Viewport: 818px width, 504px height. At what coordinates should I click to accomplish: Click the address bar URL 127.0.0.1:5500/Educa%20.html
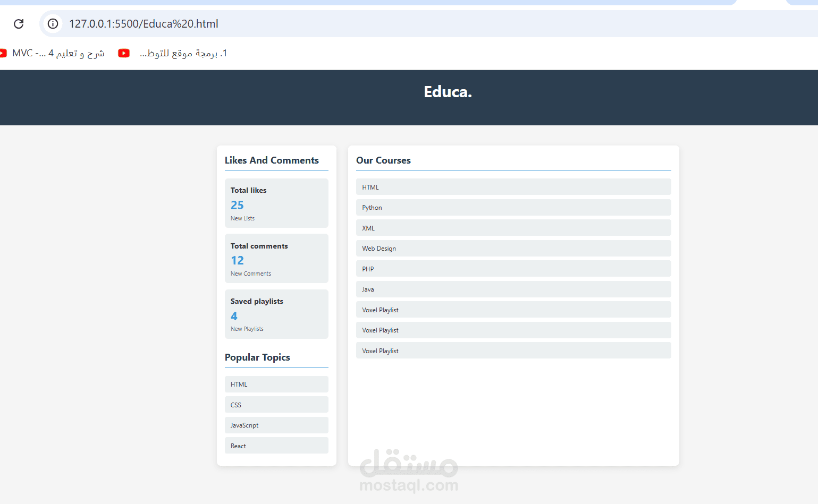(x=144, y=24)
